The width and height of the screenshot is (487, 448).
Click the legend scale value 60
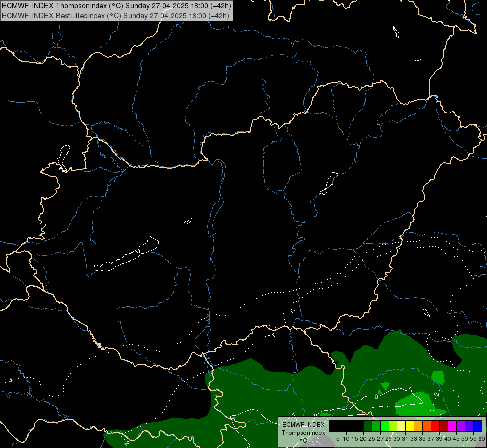(481, 439)
